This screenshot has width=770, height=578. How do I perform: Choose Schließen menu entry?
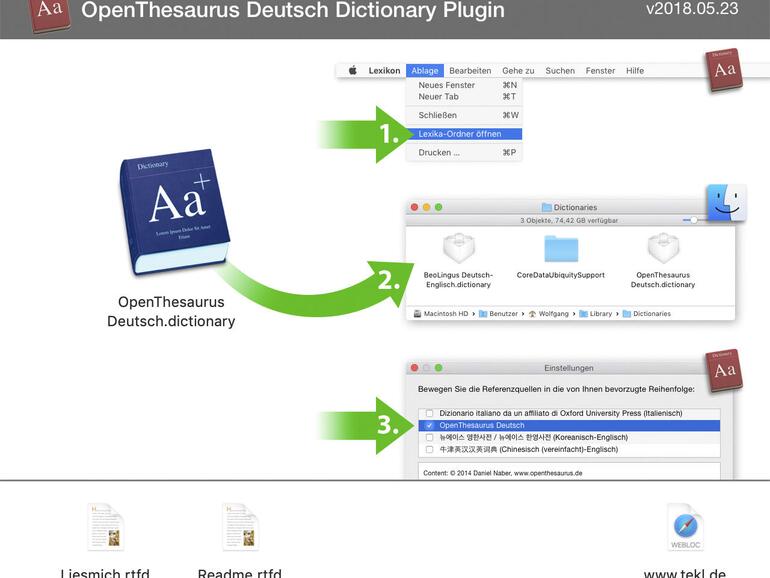[464, 115]
